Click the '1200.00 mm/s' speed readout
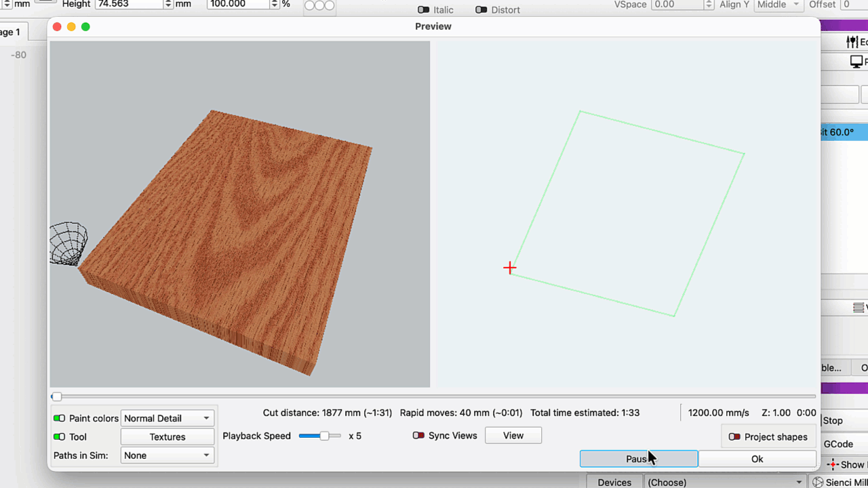This screenshot has width=868, height=488. pos(719,412)
